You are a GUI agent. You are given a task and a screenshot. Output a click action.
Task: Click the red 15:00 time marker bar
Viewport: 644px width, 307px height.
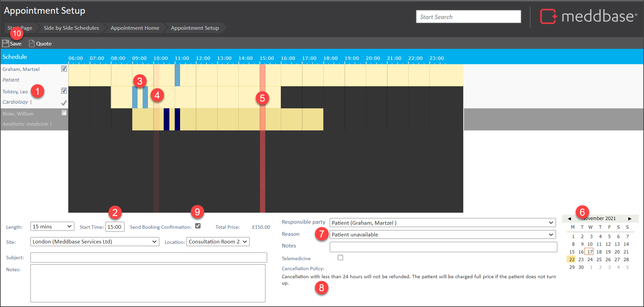[262, 150]
